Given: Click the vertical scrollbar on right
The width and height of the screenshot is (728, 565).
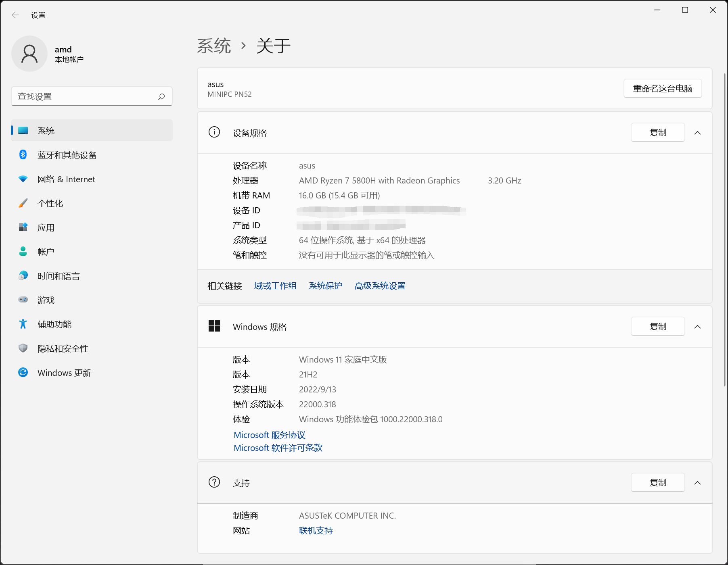Looking at the screenshot, I should coord(725,230).
